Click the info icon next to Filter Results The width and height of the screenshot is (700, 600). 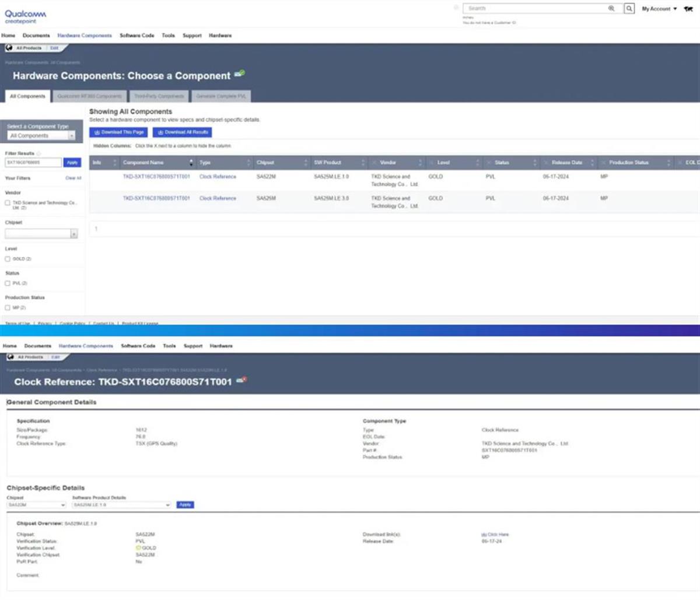[x=39, y=153]
